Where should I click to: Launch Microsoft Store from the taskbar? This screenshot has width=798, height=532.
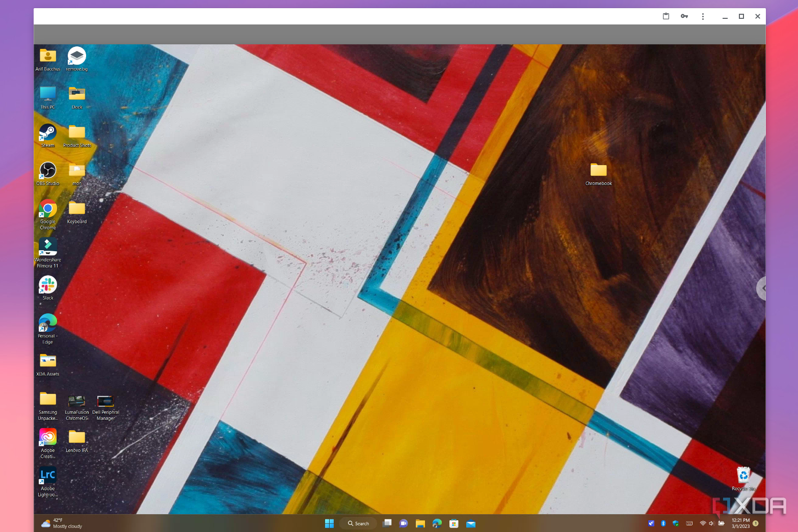coord(454,523)
